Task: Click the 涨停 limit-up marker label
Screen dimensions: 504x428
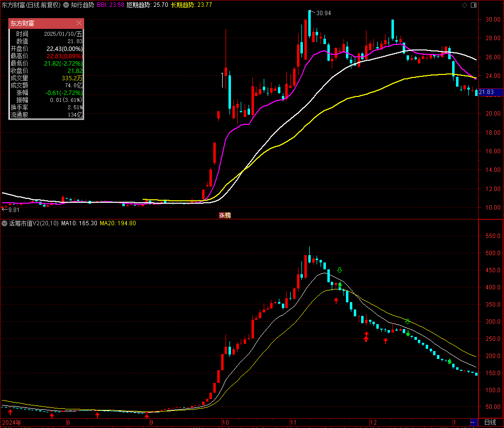Action: (x=225, y=215)
